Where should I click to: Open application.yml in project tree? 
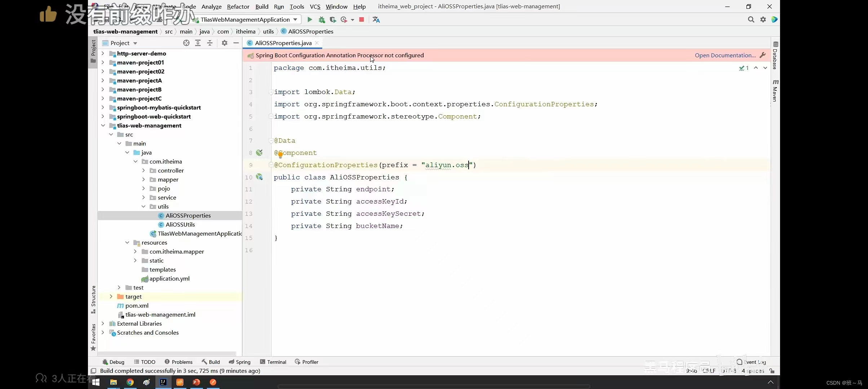(x=169, y=279)
